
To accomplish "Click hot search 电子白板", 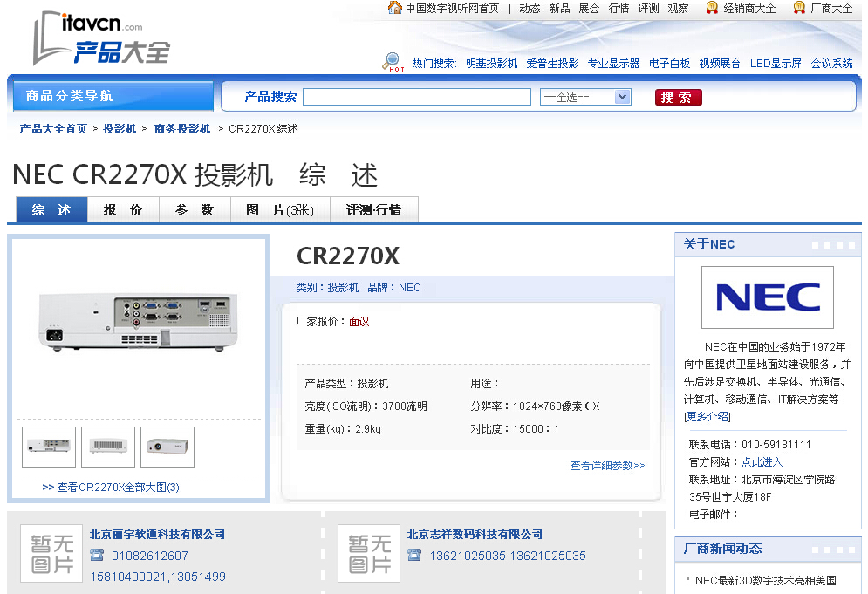I will [x=669, y=63].
